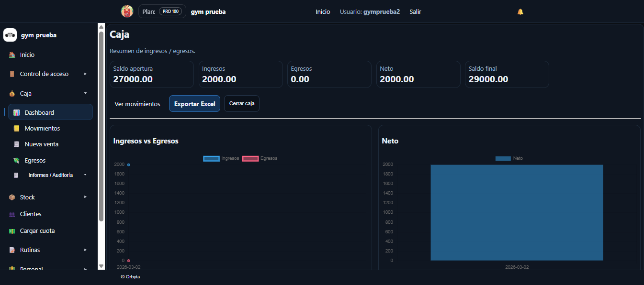The width and height of the screenshot is (644, 285).
Task: Click the Cargar cuota icon
Action: (11, 230)
